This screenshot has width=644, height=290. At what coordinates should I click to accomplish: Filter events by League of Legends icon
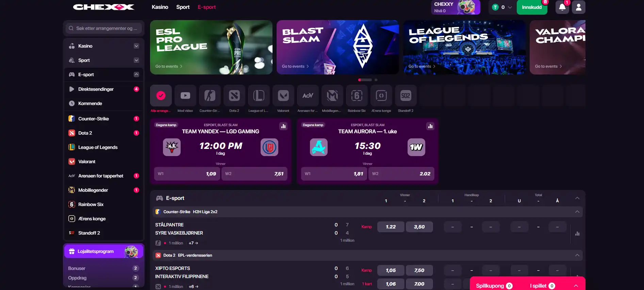[259, 96]
